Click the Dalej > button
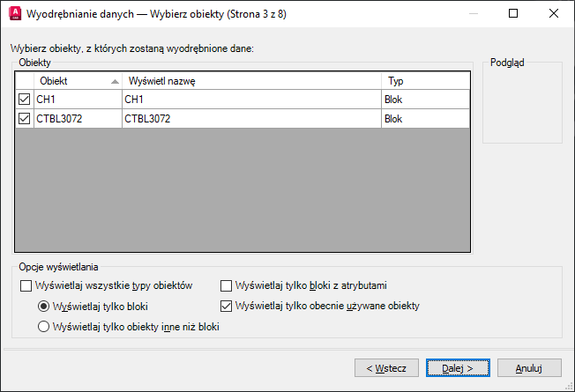 click(x=458, y=368)
